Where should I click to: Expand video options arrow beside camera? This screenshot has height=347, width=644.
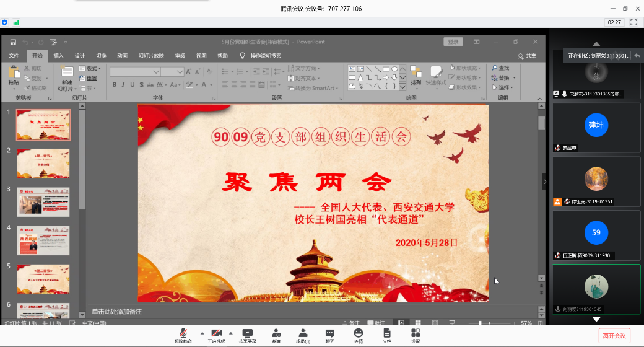pos(231,333)
